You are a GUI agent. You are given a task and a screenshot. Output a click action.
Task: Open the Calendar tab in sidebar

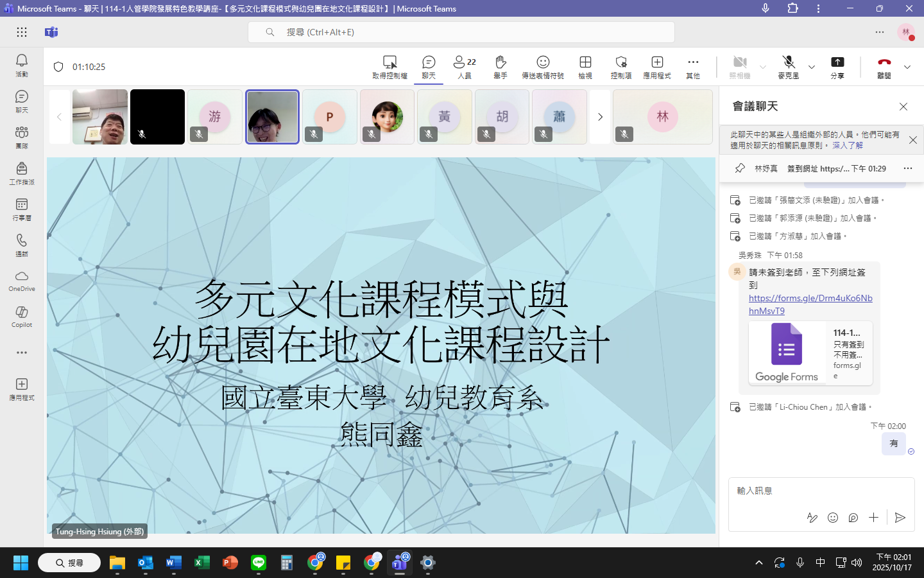(x=21, y=208)
